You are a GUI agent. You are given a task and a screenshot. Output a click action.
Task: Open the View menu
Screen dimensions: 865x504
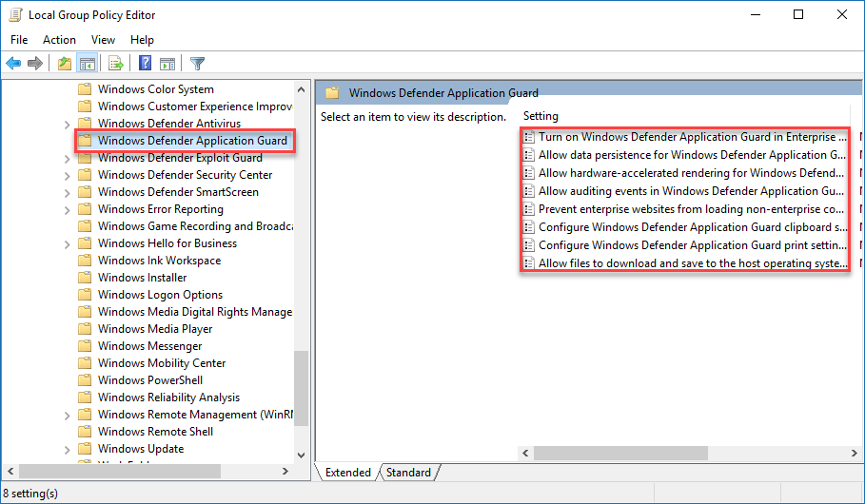coord(103,40)
